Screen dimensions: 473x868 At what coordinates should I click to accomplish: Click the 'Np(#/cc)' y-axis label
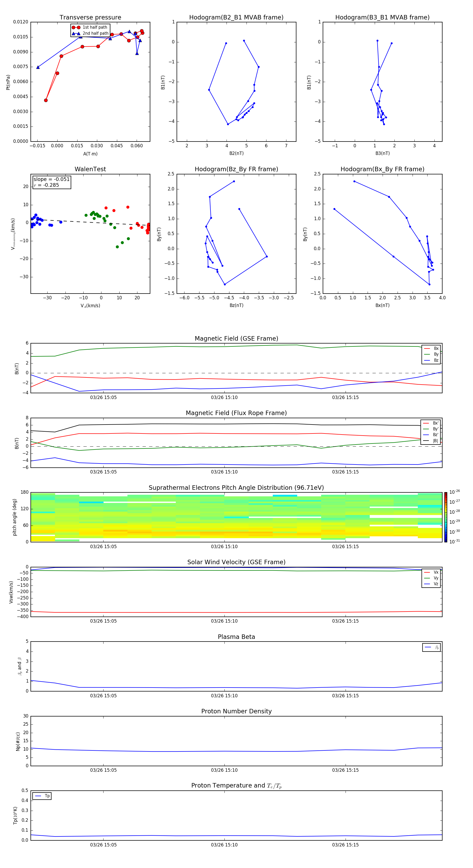pos(18,741)
